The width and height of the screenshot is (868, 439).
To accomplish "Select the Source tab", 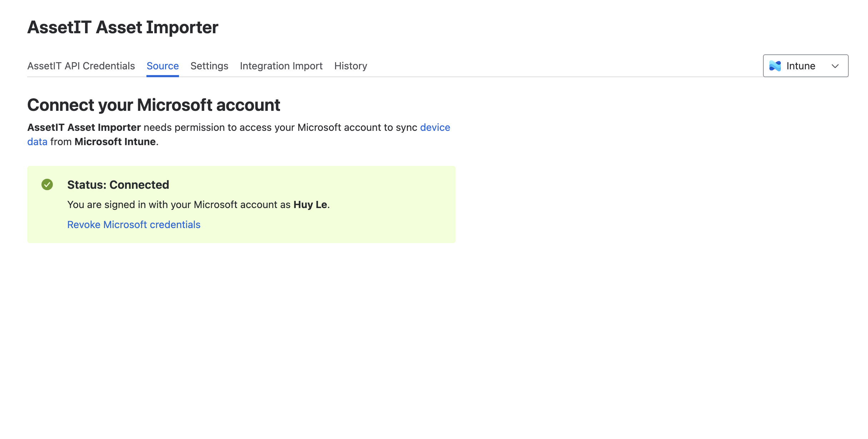I will point(163,66).
